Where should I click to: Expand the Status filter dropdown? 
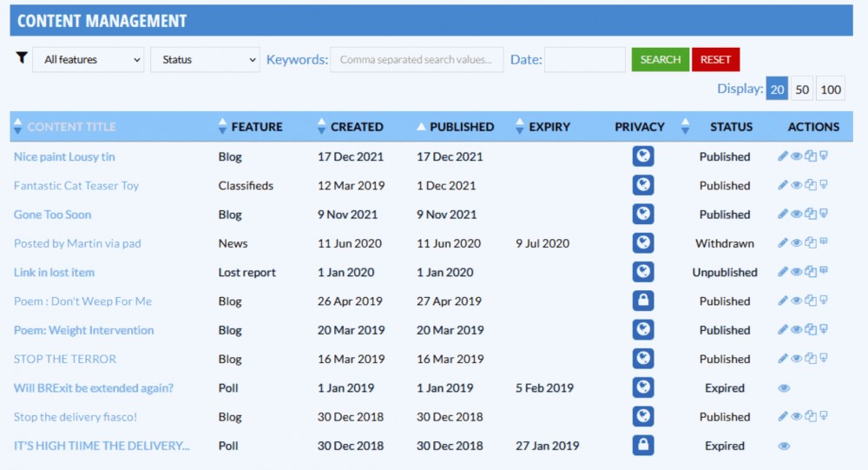click(x=206, y=59)
